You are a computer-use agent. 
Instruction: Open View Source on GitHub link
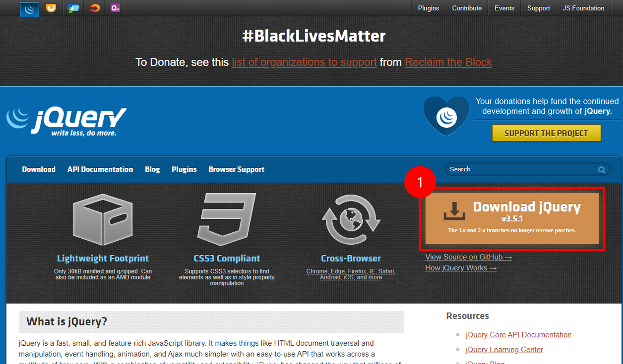468,257
